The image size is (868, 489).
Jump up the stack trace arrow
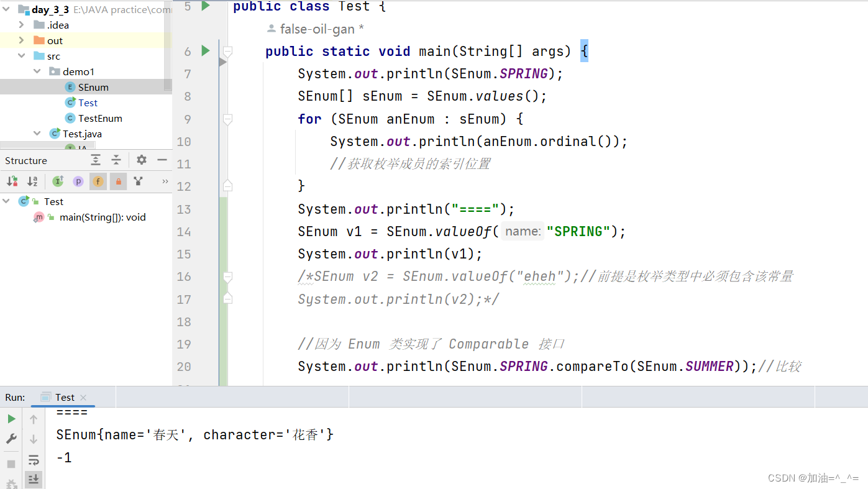point(34,419)
